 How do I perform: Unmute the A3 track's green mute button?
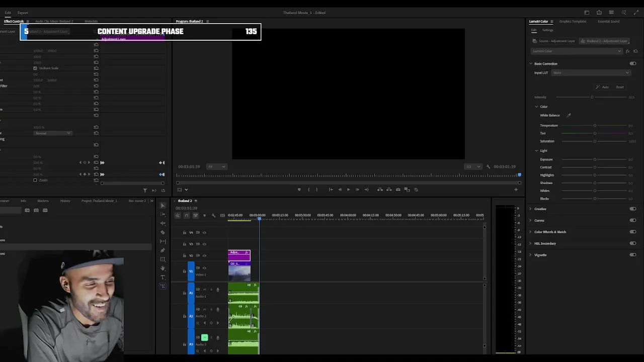pos(204,337)
